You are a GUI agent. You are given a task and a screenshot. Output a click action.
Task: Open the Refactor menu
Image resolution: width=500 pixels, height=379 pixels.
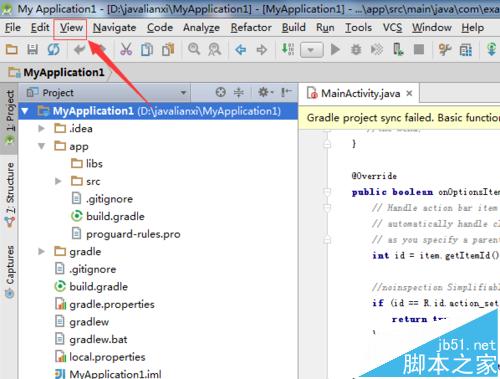251,28
